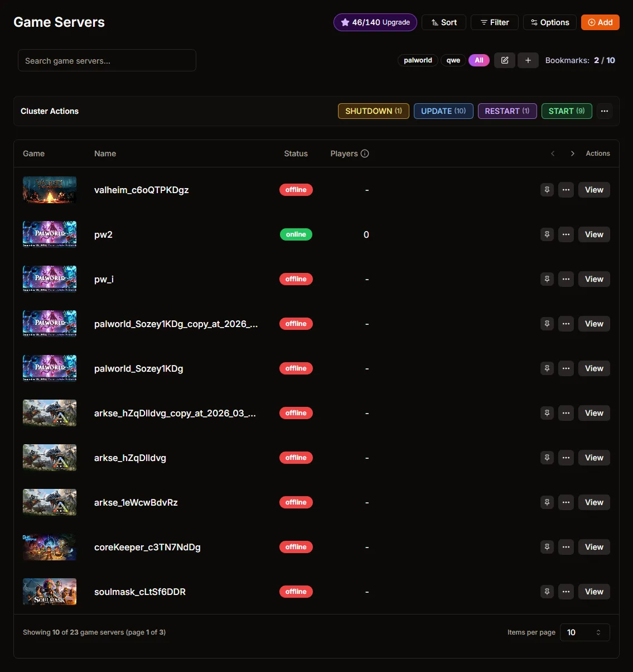Click the left chevron in the table header

[x=552, y=153]
